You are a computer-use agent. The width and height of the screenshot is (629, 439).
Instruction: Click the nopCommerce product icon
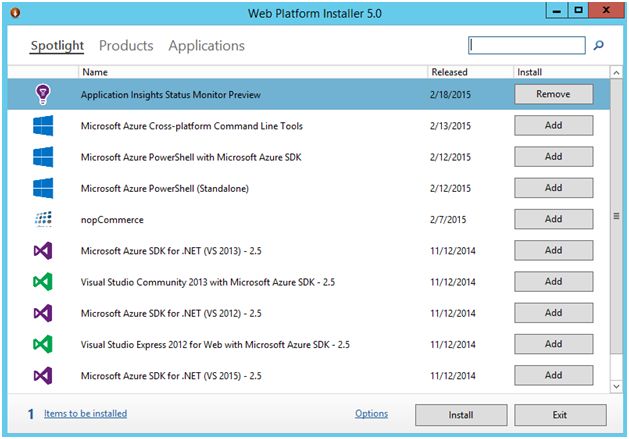42,219
